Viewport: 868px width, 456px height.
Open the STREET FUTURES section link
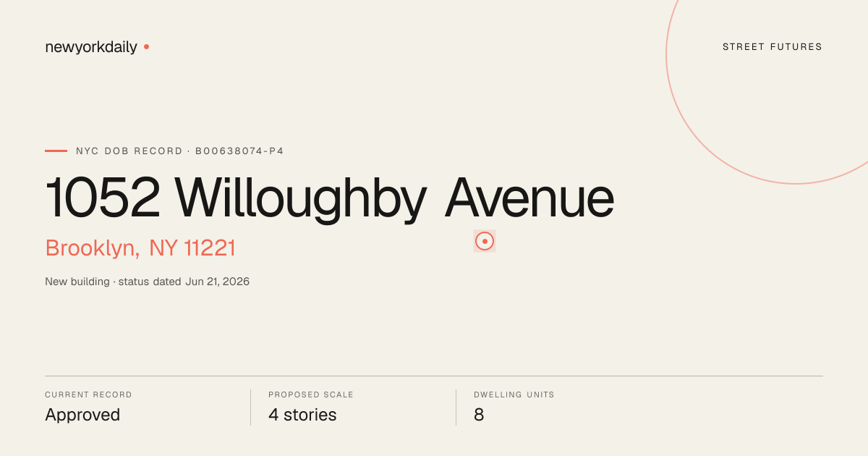pos(773,47)
